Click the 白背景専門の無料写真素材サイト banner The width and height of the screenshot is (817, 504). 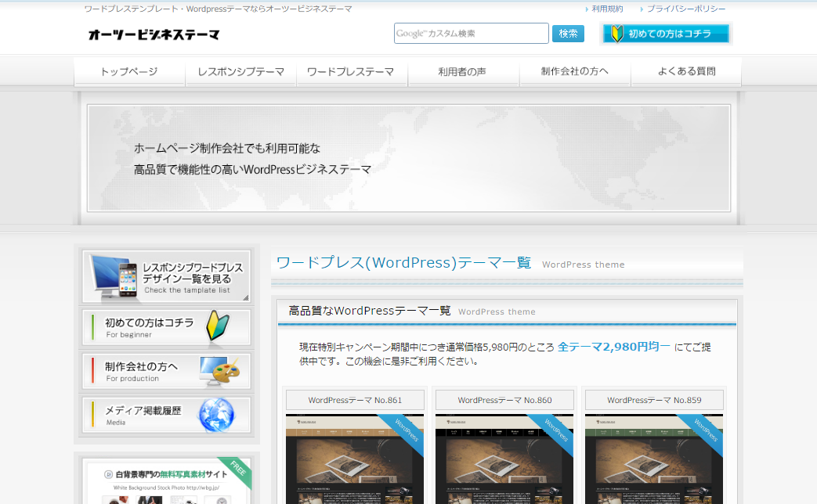[x=167, y=481]
